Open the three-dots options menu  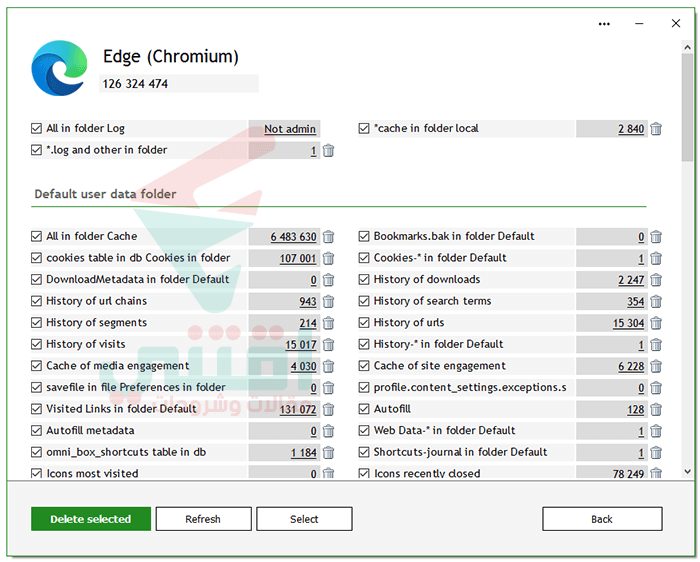point(604,24)
